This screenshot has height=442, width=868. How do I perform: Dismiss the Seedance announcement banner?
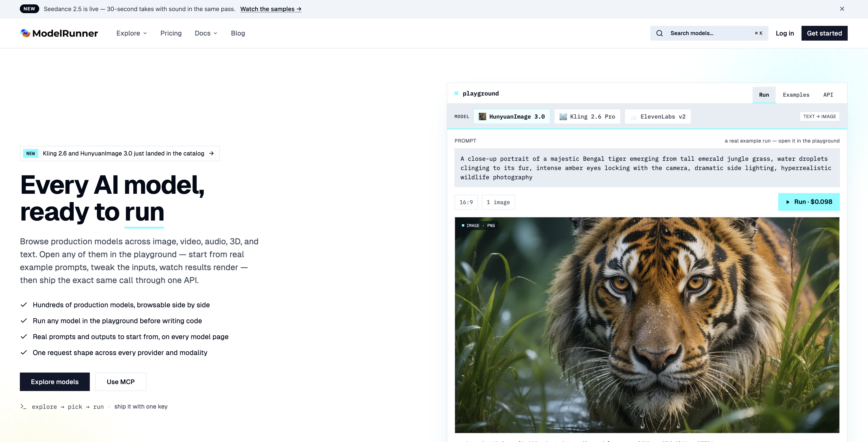(842, 9)
